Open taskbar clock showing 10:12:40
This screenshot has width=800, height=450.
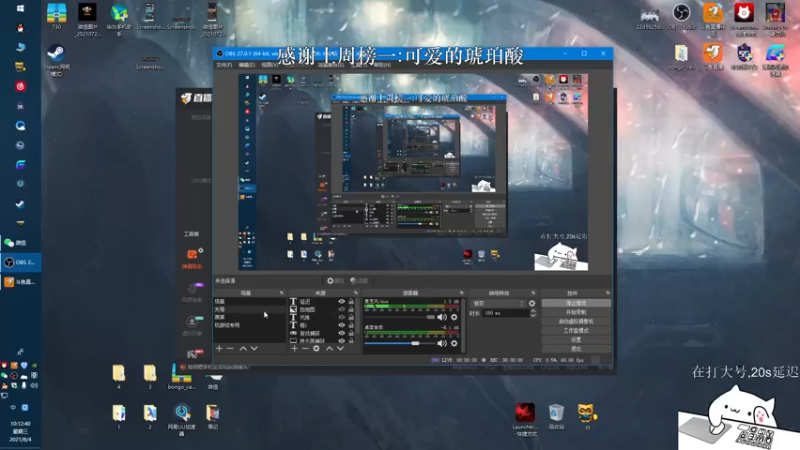pos(20,432)
